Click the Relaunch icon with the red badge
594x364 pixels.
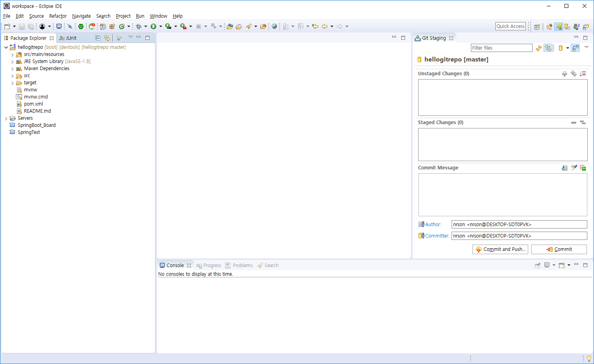(92, 26)
